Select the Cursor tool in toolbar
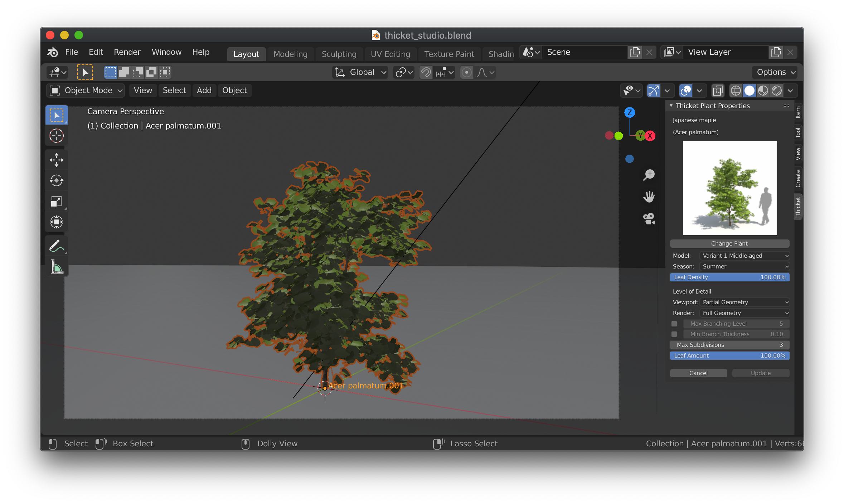844x504 pixels. pos(57,136)
